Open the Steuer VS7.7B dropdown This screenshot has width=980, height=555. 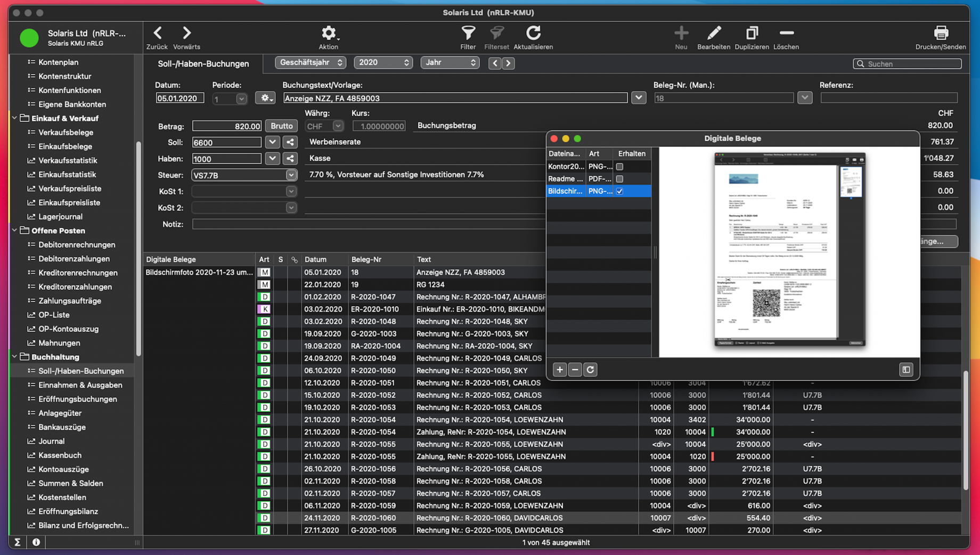point(291,175)
